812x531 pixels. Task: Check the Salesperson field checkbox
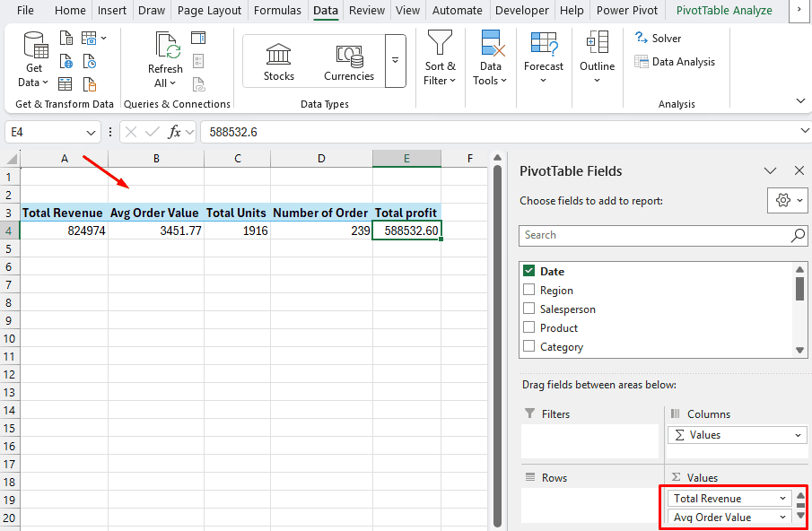[x=528, y=309]
